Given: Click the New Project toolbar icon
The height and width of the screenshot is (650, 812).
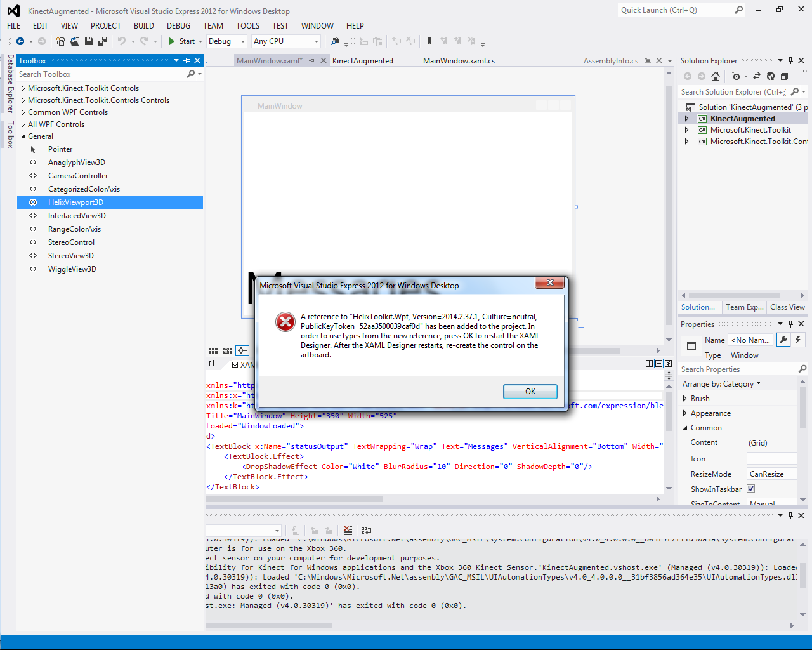Looking at the screenshot, I should point(60,41).
